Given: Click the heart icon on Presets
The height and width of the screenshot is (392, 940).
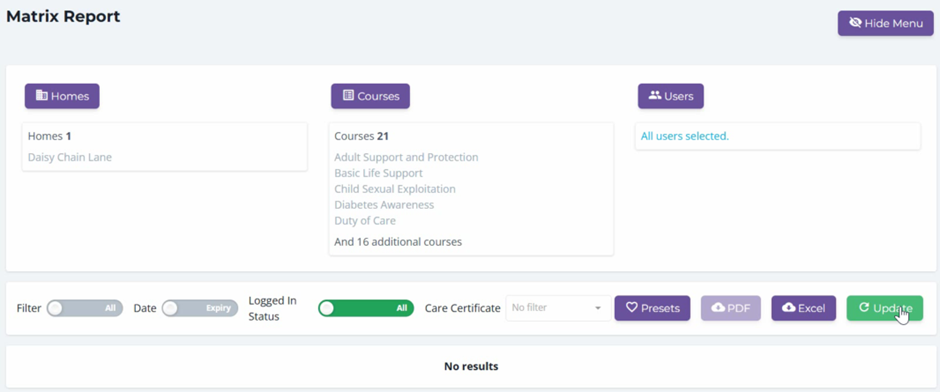Looking at the screenshot, I should pos(631,307).
